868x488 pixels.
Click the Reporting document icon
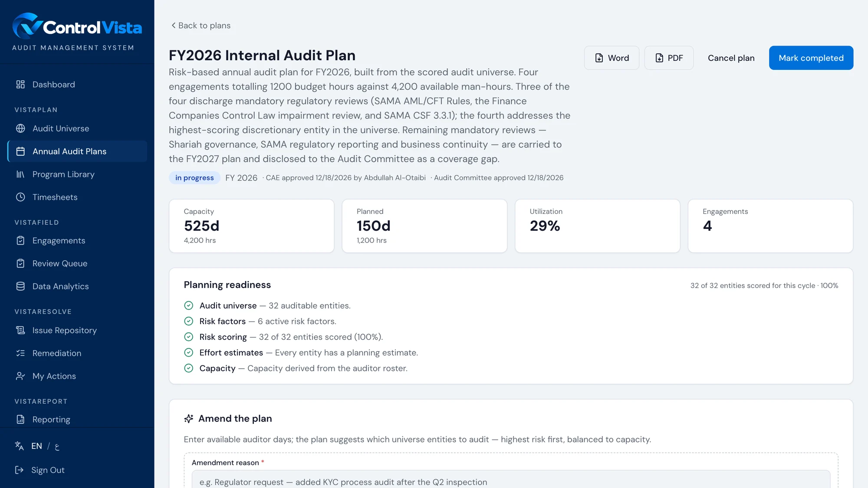(x=20, y=419)
